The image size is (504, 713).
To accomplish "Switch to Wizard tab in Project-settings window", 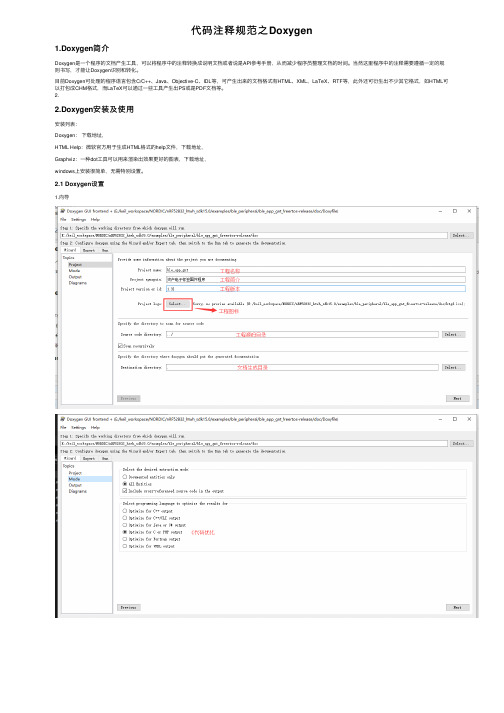I will (x=70, y=250).
